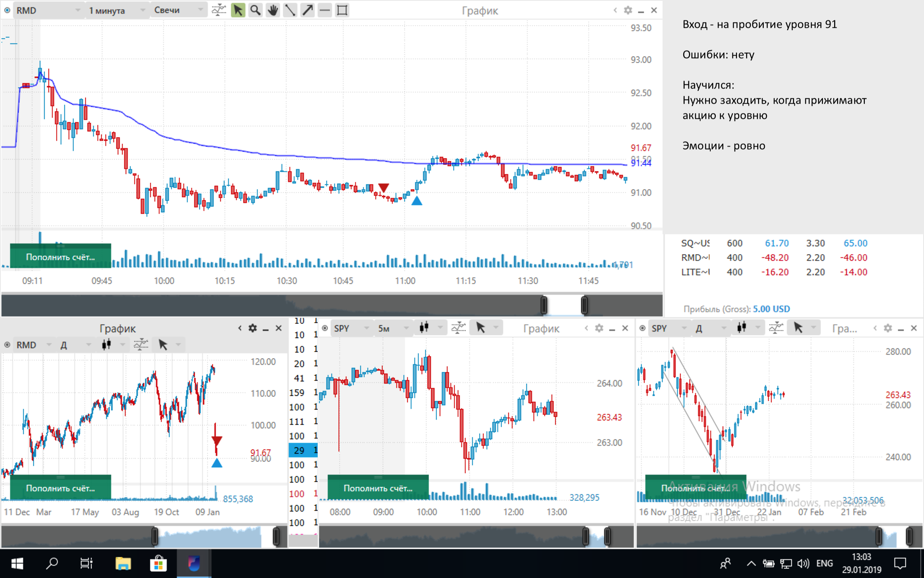The image size is (924, 578).
Task: Open the RMD ticker dropdown in the top chart
Action: 48,10
